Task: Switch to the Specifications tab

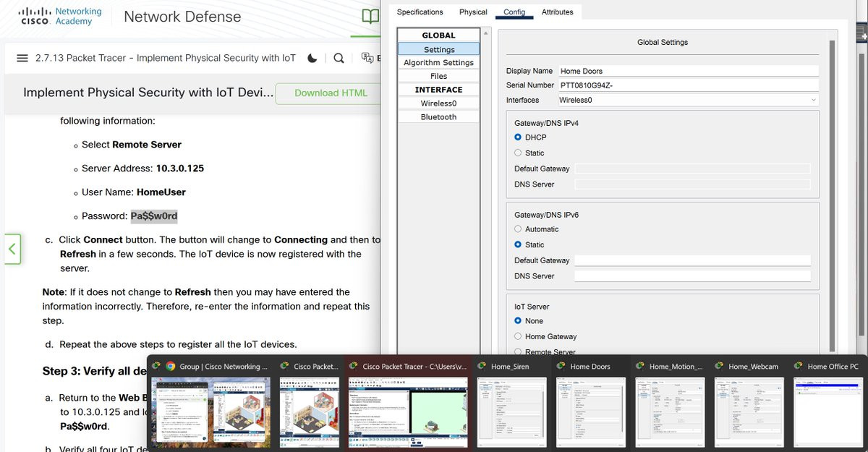Action: (x=420, y=12)
